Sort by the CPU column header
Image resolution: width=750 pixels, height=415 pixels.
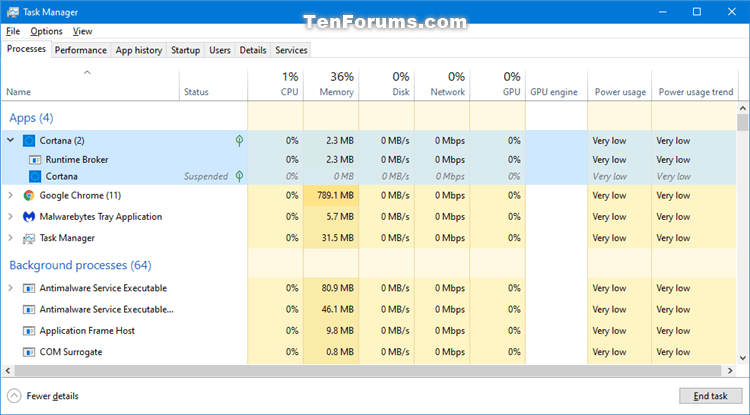pos(276,85)
